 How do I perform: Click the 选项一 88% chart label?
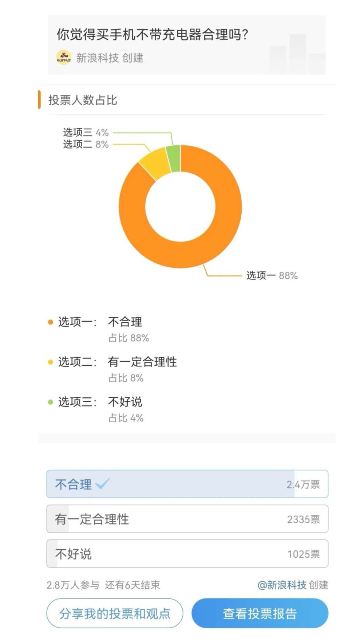coord(272,276)
